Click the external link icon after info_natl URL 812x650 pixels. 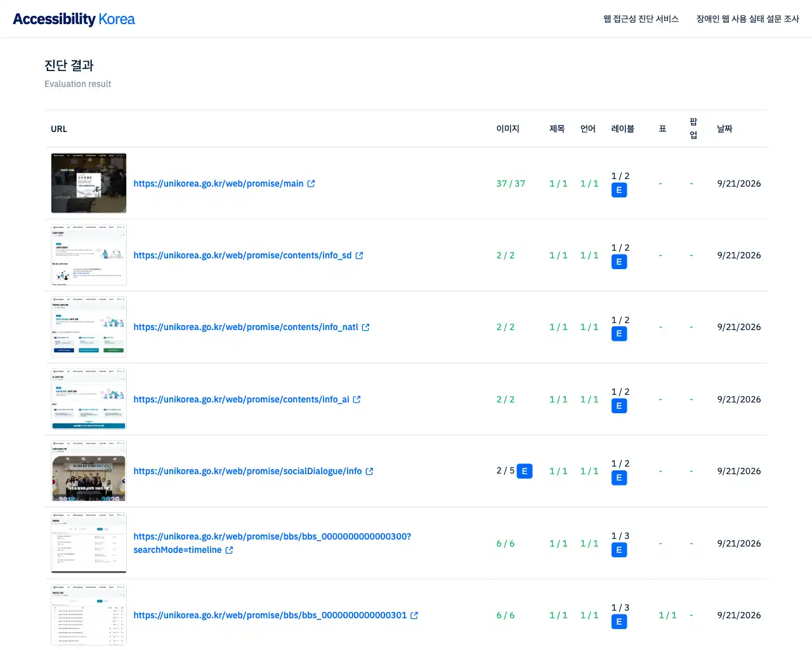click(365, 327)
